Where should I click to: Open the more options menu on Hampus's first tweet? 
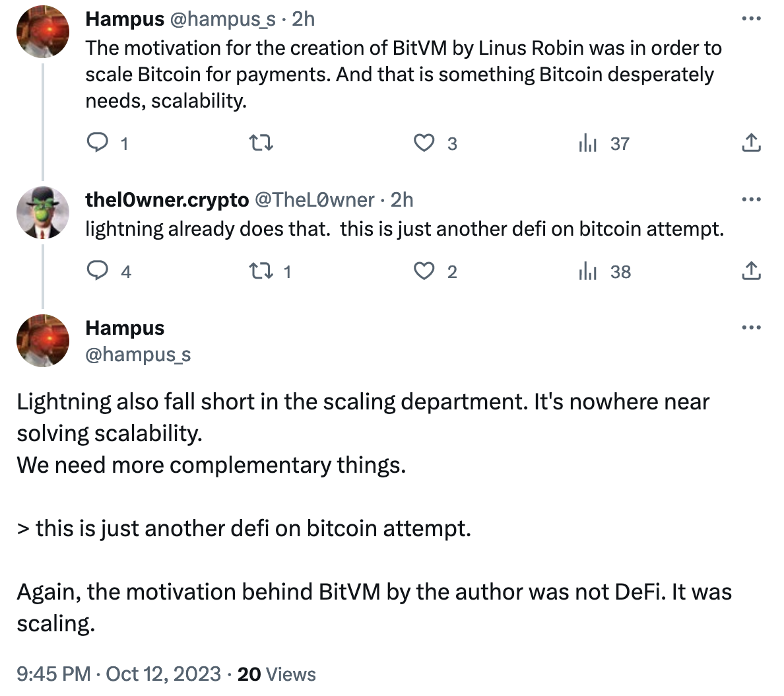[x=750, y=18]
